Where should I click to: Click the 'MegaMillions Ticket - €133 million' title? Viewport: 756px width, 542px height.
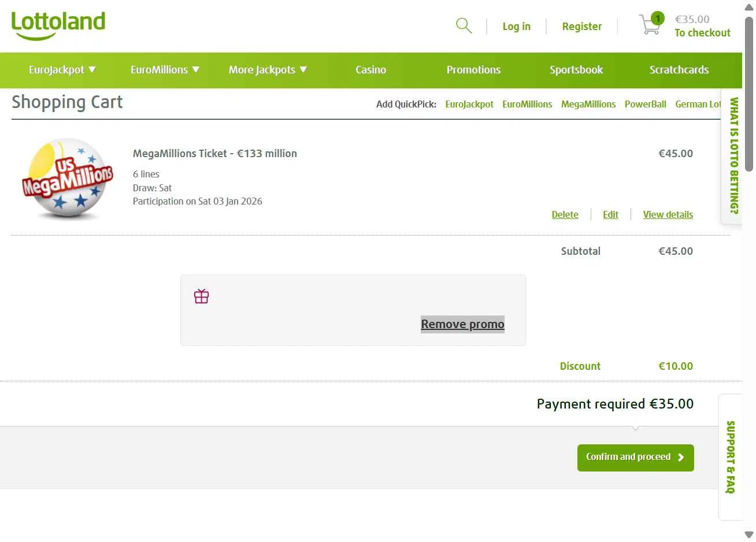click(215, 154)
